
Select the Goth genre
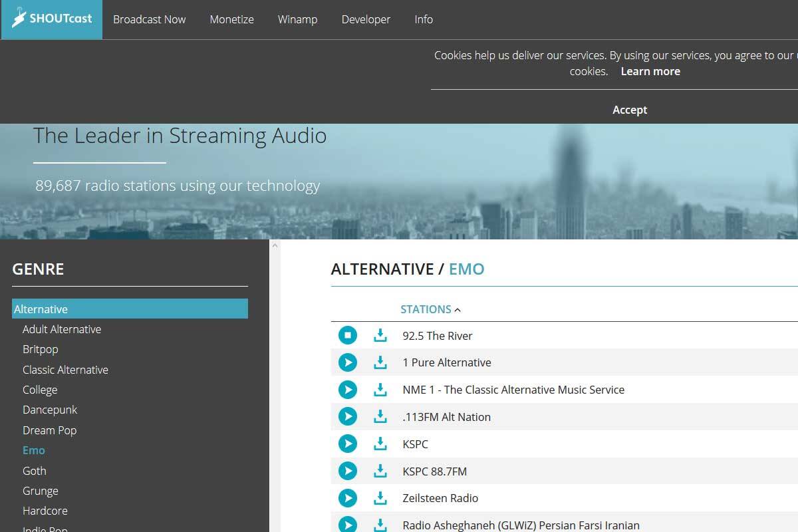[35, 470]
